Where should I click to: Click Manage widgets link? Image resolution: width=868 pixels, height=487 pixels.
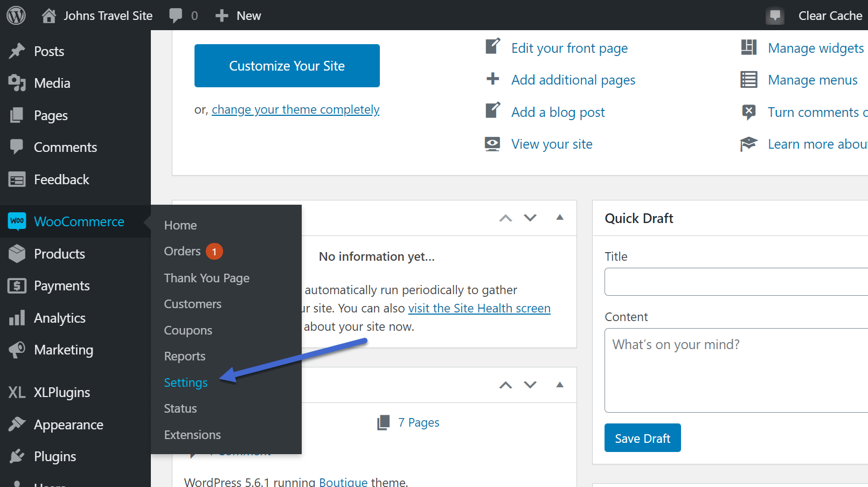816,48
